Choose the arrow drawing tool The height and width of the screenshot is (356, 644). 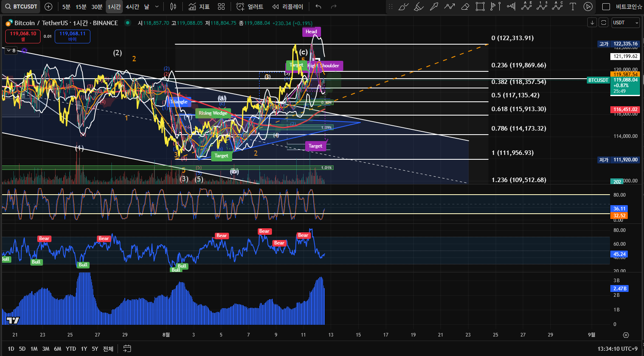(434, 6)
